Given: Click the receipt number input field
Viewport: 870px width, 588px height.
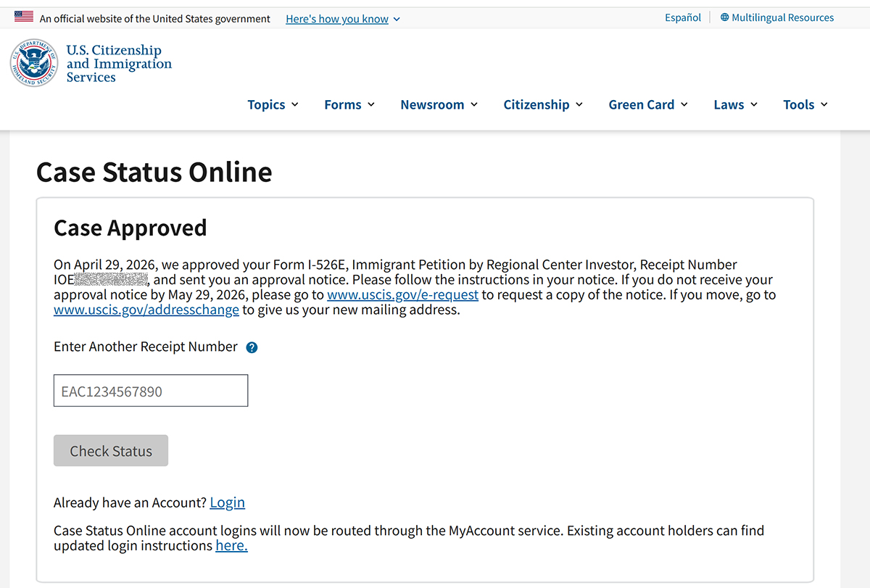Looking at the screenshot, I should pyautogui.click(x=151, y=391).
